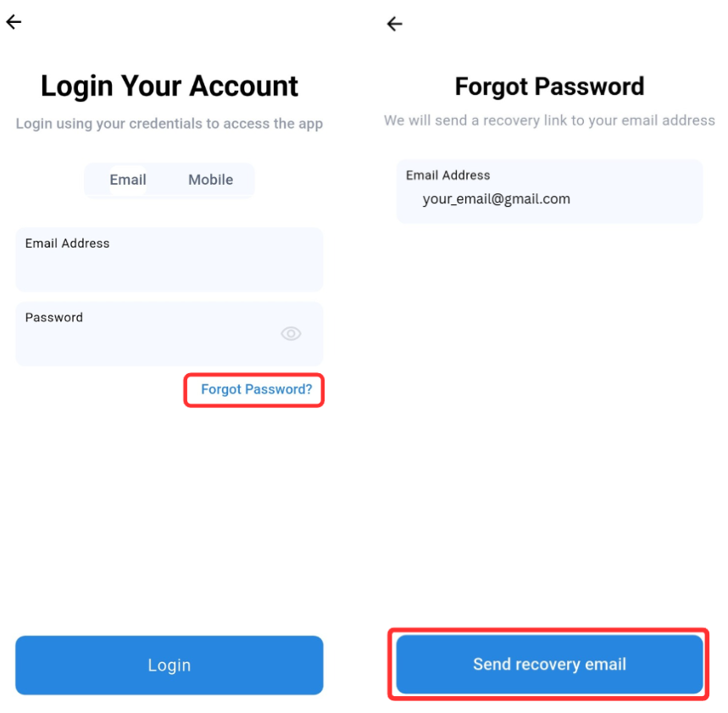Focus the Email Address field on Login screen
The height and width of the screenshot is (713, 728).
click(169, 270)
